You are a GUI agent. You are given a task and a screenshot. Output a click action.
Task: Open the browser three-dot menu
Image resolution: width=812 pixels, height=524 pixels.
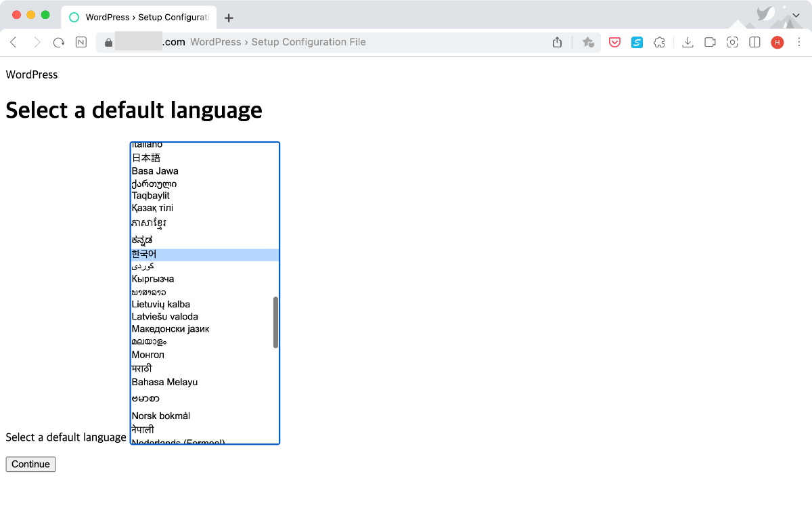coord(799,42)
